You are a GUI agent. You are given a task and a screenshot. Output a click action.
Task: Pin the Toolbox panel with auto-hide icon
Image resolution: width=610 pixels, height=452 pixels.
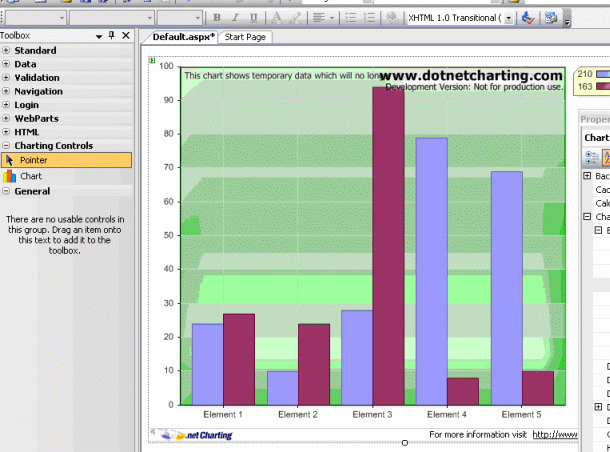point(112,35)
